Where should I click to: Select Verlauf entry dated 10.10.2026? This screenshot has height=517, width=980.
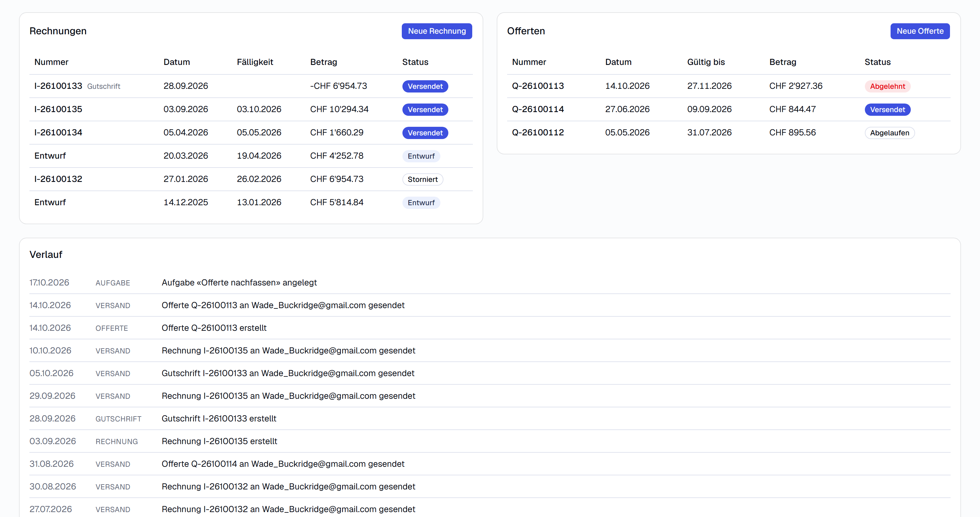tap(490, 350)
